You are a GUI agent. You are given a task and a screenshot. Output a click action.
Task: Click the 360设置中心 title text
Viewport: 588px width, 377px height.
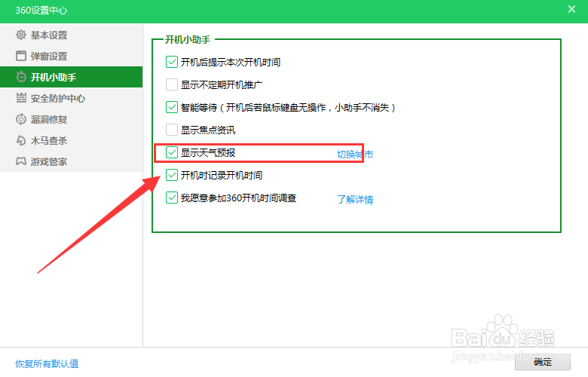[41, 10]
